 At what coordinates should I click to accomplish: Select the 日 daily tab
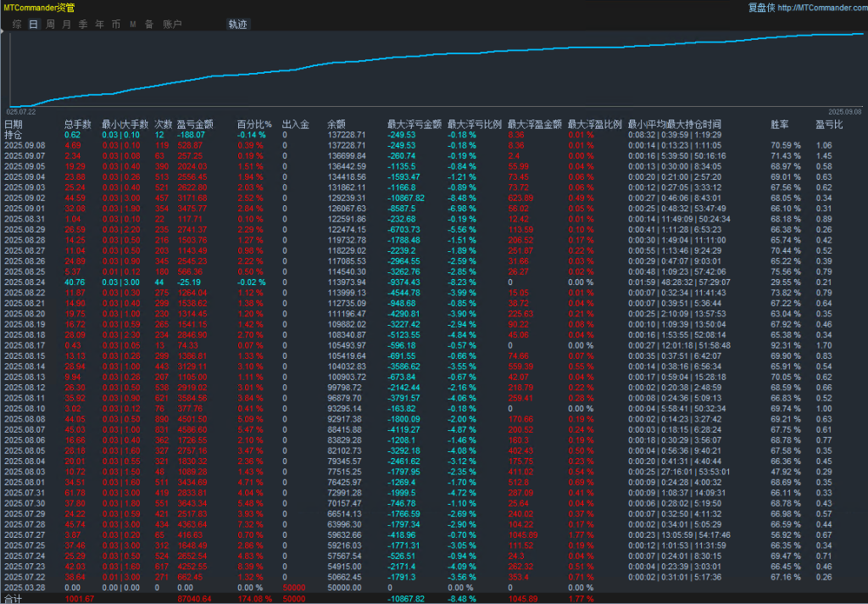point(33,25)
